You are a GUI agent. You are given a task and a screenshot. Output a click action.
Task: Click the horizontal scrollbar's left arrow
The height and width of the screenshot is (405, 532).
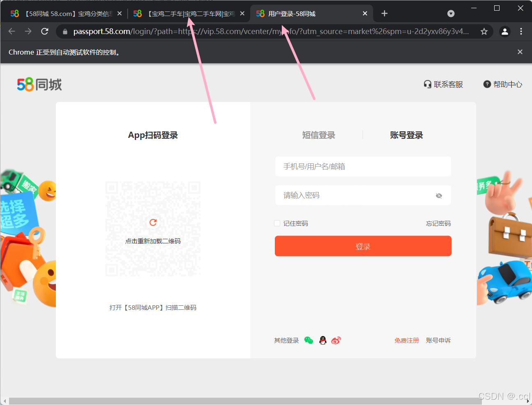[5, 401]
